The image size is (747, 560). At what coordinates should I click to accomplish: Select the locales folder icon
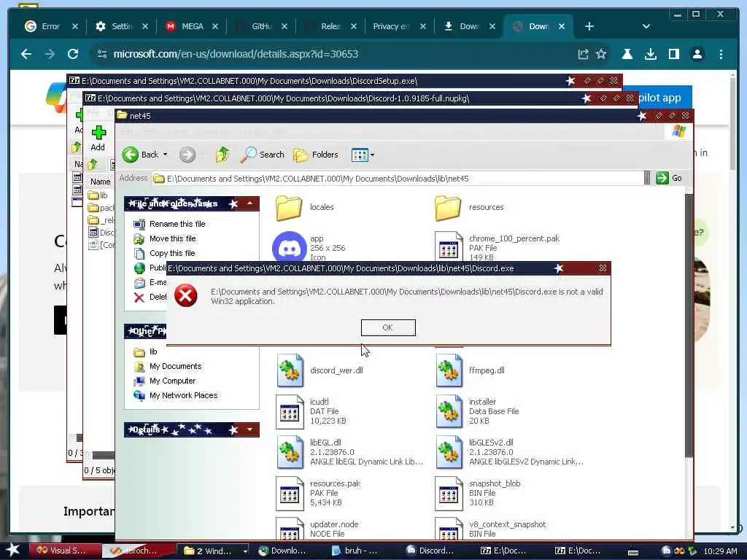[x=289, y=208]
